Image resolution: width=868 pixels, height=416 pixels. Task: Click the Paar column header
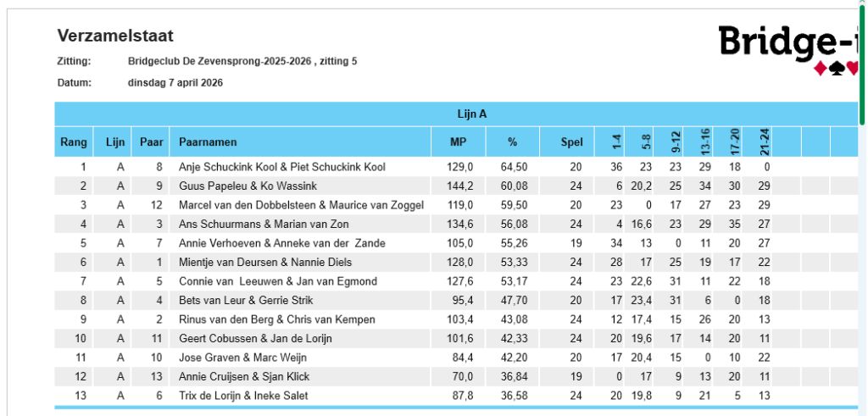[x=151, y=142]
